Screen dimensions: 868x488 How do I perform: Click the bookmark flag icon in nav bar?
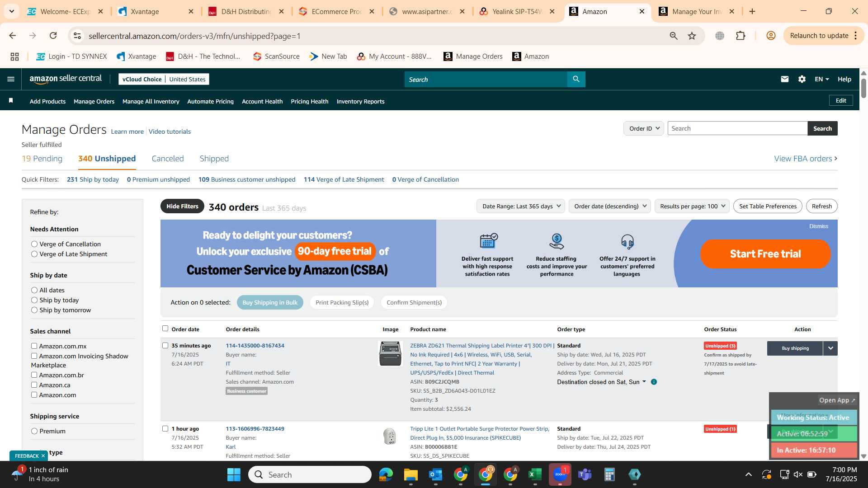tap(11, 101)
